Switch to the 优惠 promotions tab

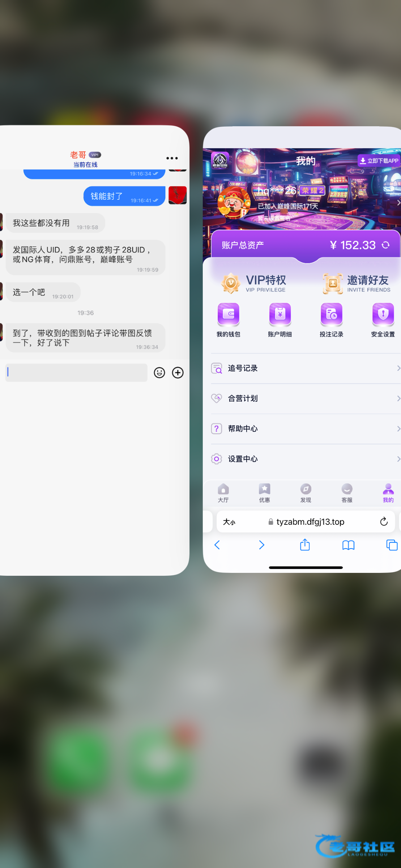click(x=264, y=493)
